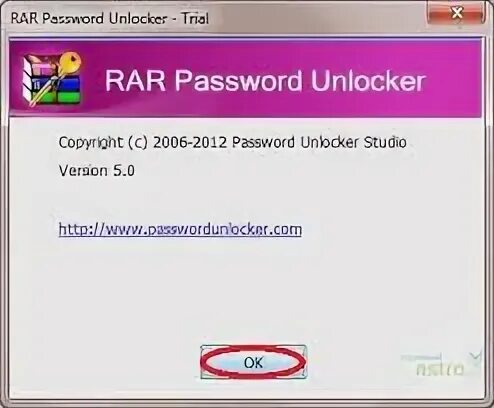Click the 2006-2012 year range text
This screenshot has height=408, width=494.
(190, 143)
